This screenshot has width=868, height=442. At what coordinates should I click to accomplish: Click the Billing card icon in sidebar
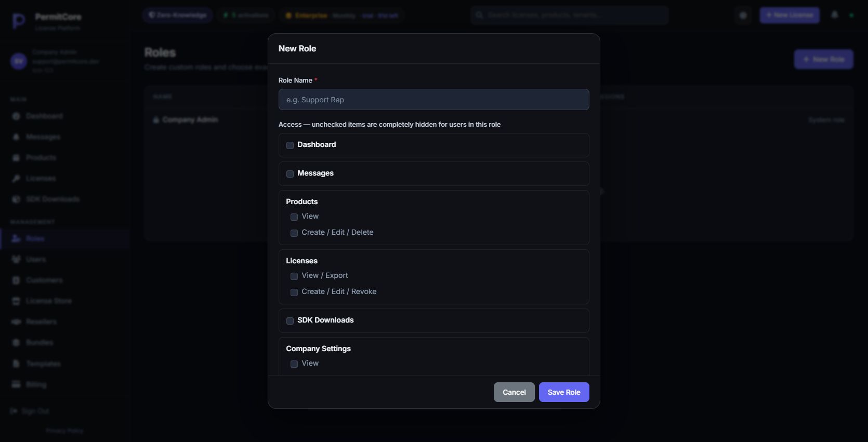click(x=16, y=384)
